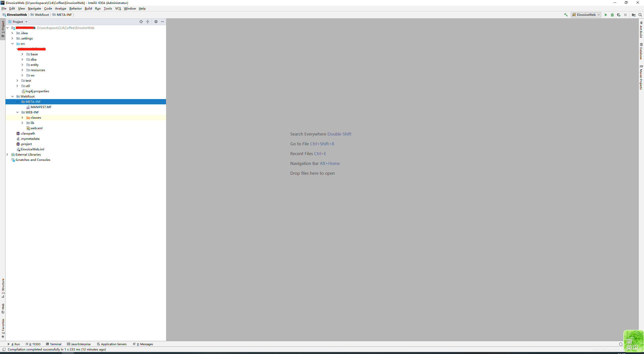Open the 2: Favorites side tab

coord(3,328)
